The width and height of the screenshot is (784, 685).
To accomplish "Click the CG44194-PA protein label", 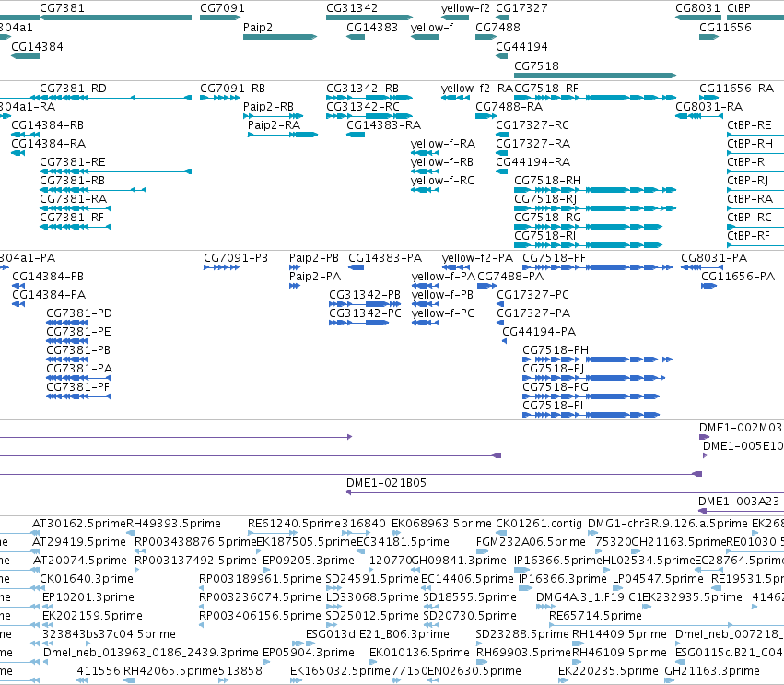I will 539,331.
